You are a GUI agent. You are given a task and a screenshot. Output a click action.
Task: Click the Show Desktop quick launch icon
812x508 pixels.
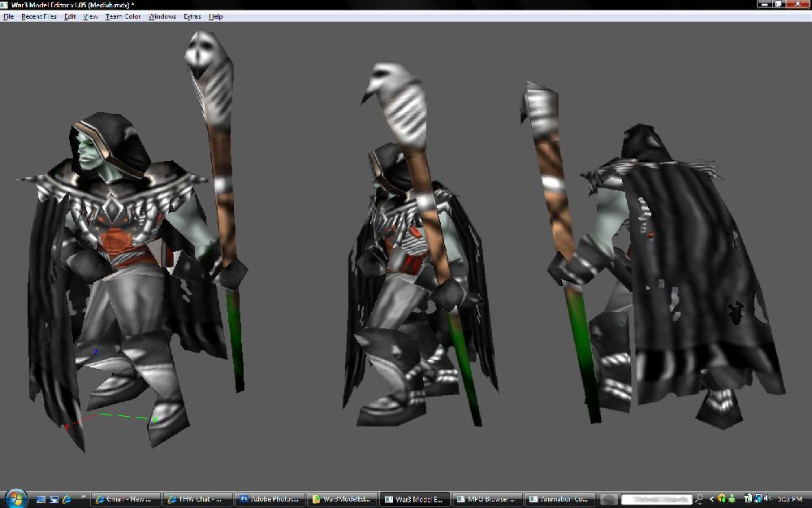pos(41,499)
